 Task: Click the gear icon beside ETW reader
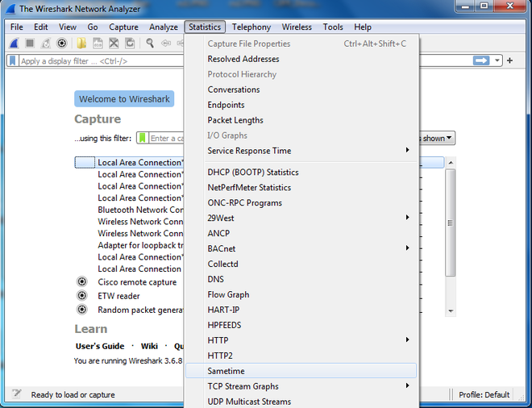coord(81,296)
